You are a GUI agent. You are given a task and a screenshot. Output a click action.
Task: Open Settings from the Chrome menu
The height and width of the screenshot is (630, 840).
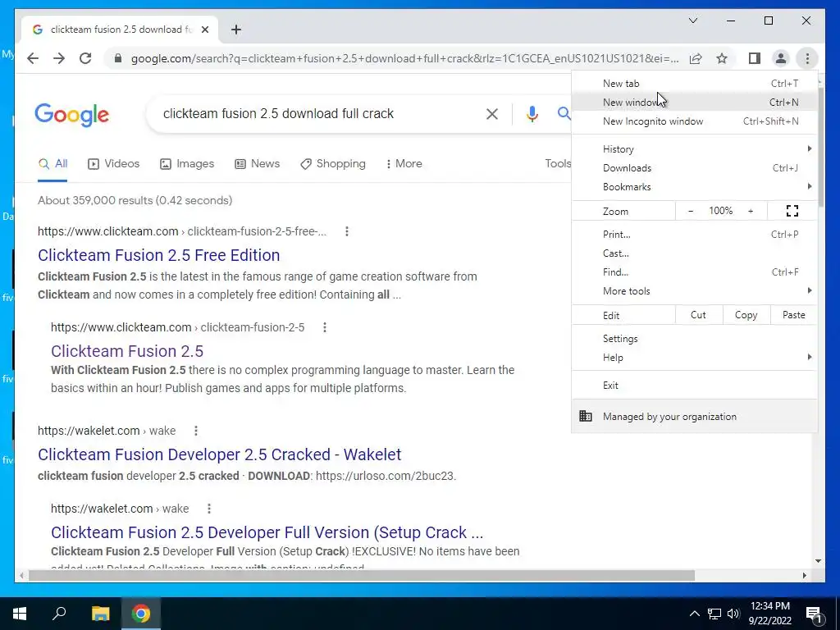click(x=694, y=339)
